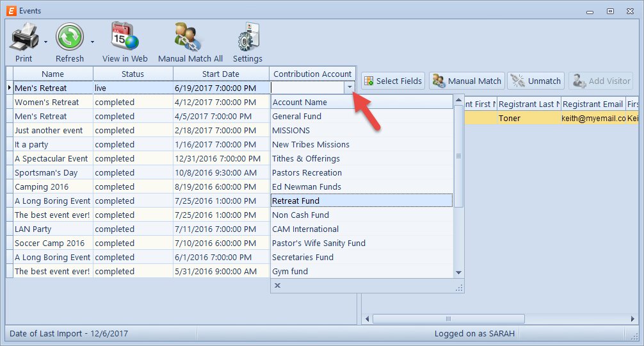Toggle the Contribution Account dropdown arrow
Screen dimensions: 644x346
[x=349, y=88]
